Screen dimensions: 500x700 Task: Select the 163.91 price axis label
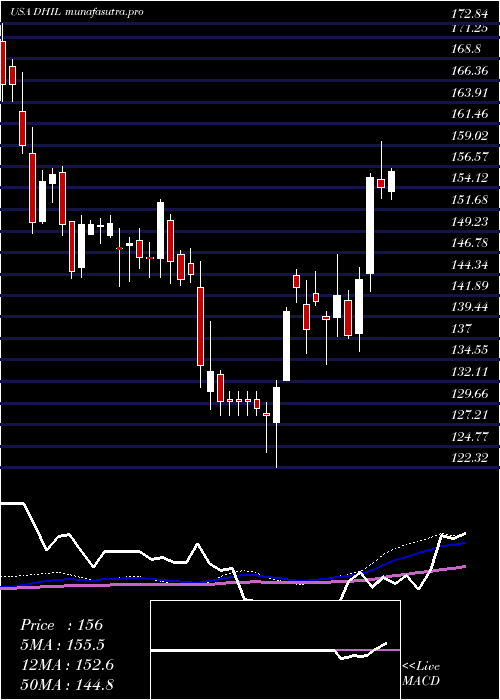[x=469, y=92]
